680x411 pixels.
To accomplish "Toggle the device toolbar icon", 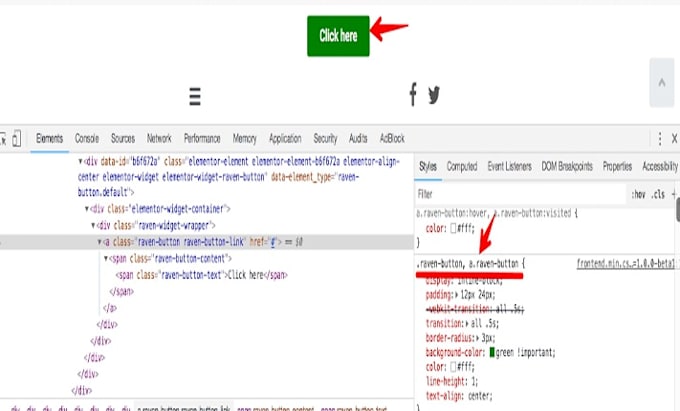I will (16, 139).
